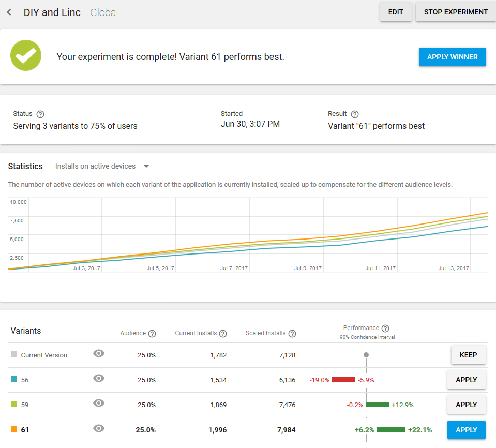The image size is (496, 448).
Task: Open the Audience column help icon
Action: point(152,334)
